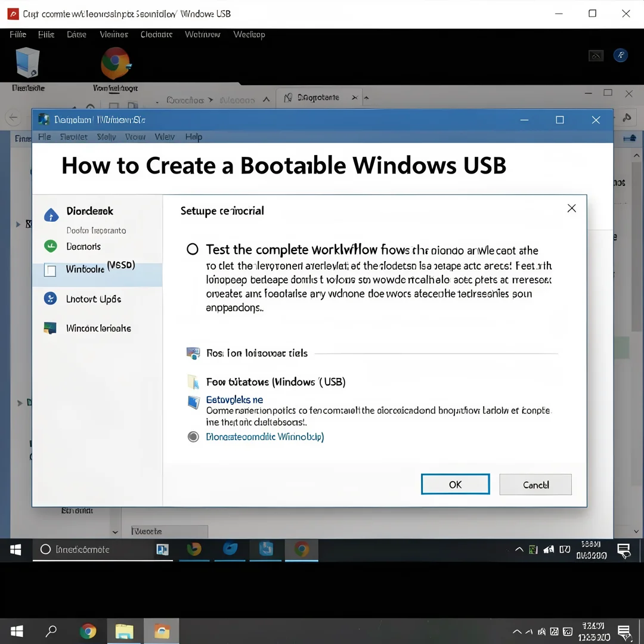The height and width of the screenshot is (644, 644).
Task: Click the Ros fon loisouoat tiels section icon
Action: [193, 353]
